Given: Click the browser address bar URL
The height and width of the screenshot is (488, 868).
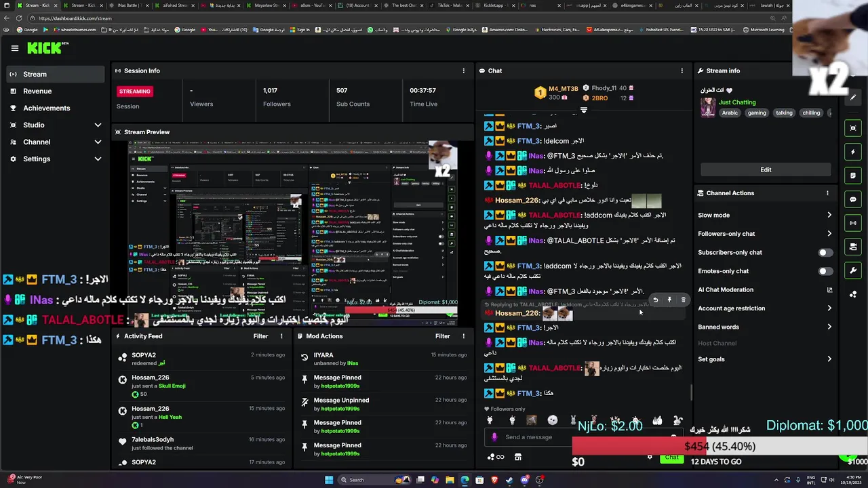Looking at the screenshot, I should (x=75, y=18).
